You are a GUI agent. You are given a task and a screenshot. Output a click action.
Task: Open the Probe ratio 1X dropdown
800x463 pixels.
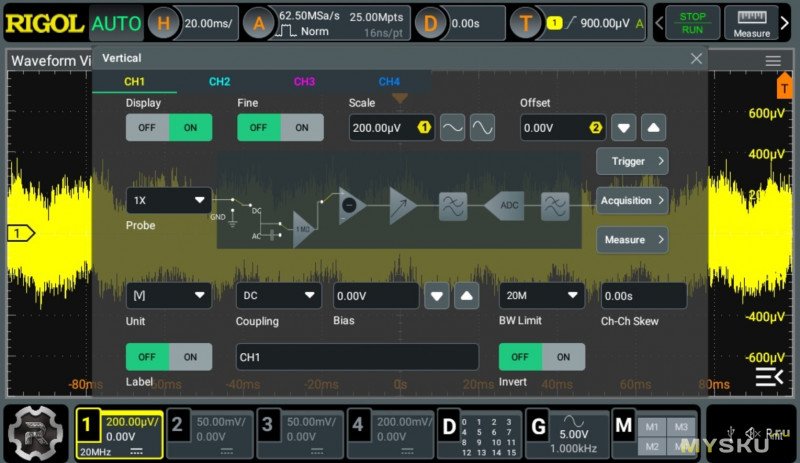coord(168,200)
